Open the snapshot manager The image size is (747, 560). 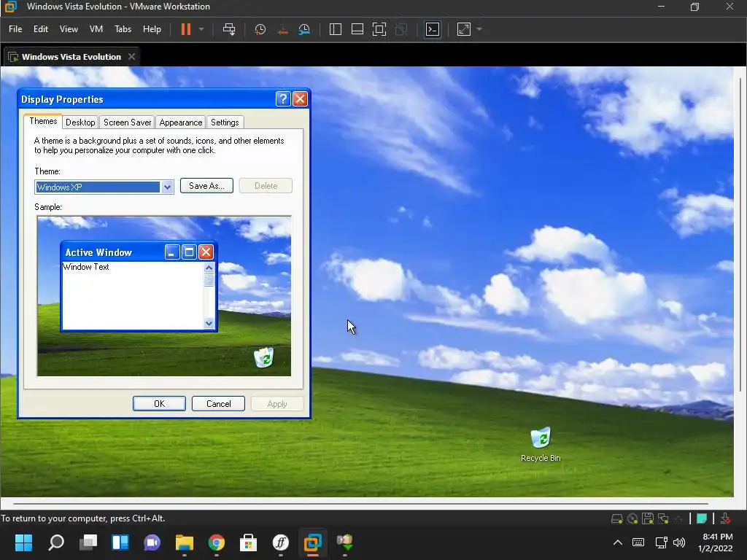(304, 29)
